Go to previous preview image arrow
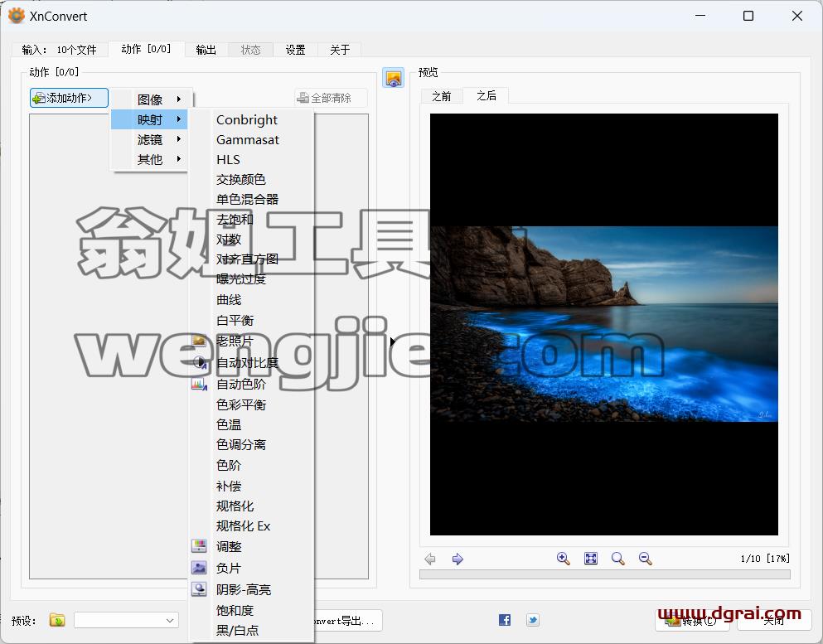 pyautogui.click(x=430, y=559)
